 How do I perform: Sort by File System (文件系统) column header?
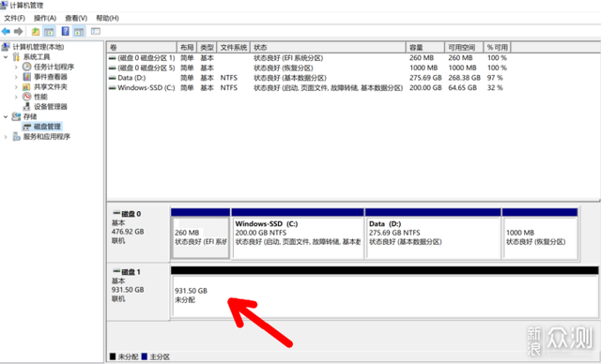[x=234, y=48]
